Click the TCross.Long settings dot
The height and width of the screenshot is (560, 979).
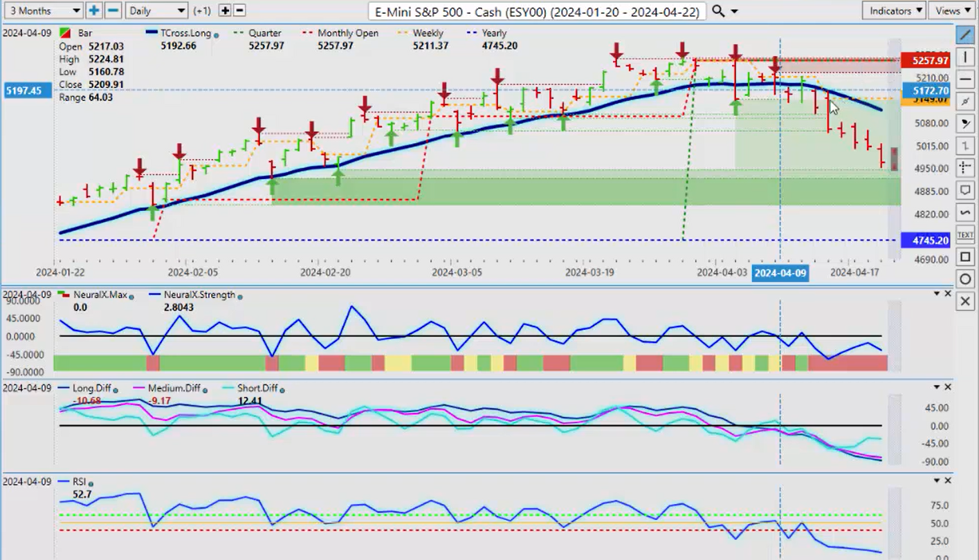click(x=217, y=35)
